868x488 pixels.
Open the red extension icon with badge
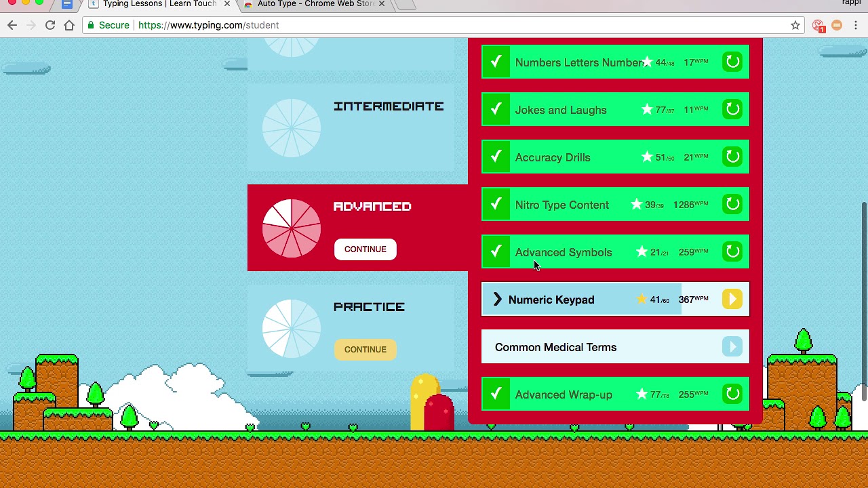(x=819, y=26)
